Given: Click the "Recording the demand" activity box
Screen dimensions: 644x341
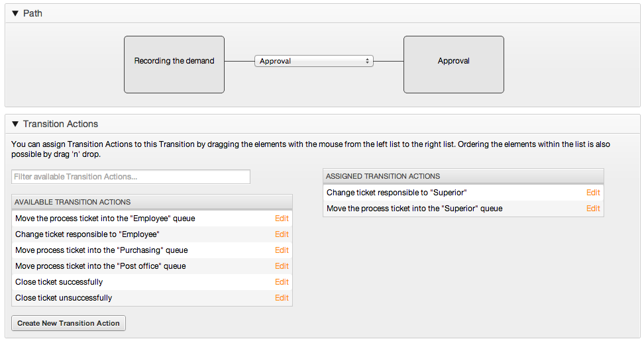Looking at the screenshot, I should (174, 64).
